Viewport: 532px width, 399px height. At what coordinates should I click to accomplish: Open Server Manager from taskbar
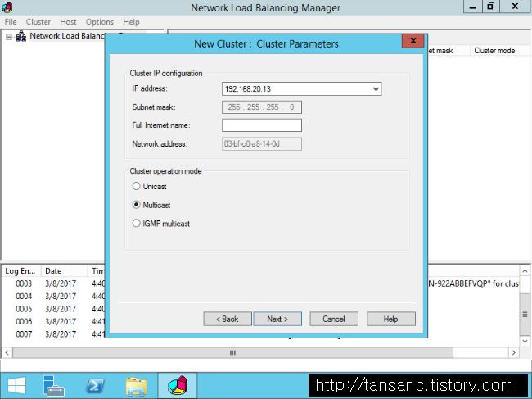tap(54, 386)
